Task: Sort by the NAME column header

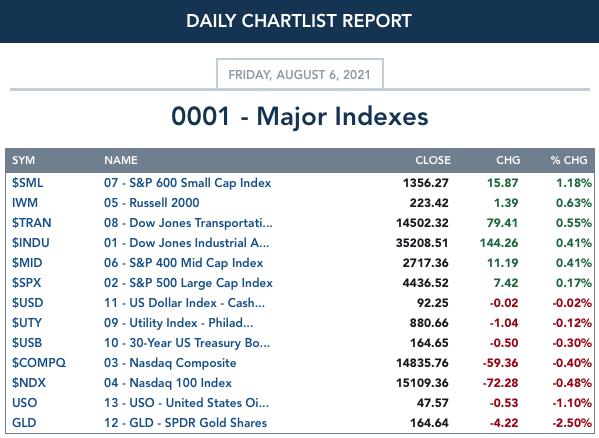Action: 121,160
